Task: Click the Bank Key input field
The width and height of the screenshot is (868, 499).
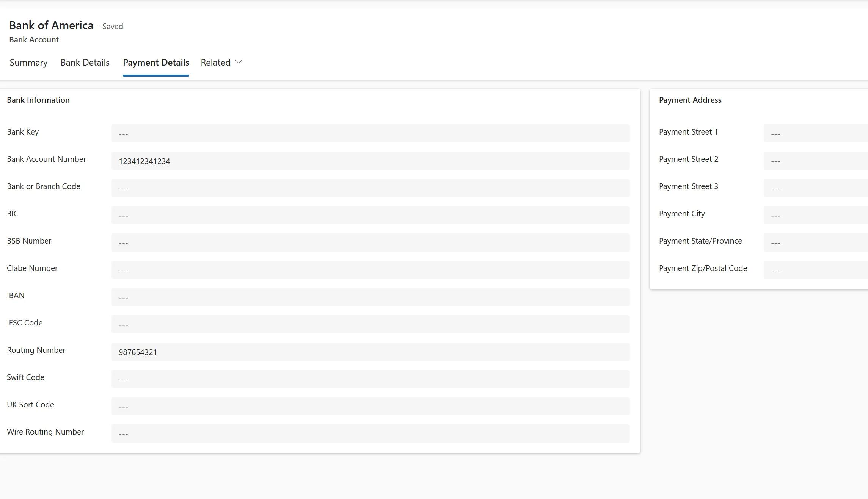Action: point(370,133)
